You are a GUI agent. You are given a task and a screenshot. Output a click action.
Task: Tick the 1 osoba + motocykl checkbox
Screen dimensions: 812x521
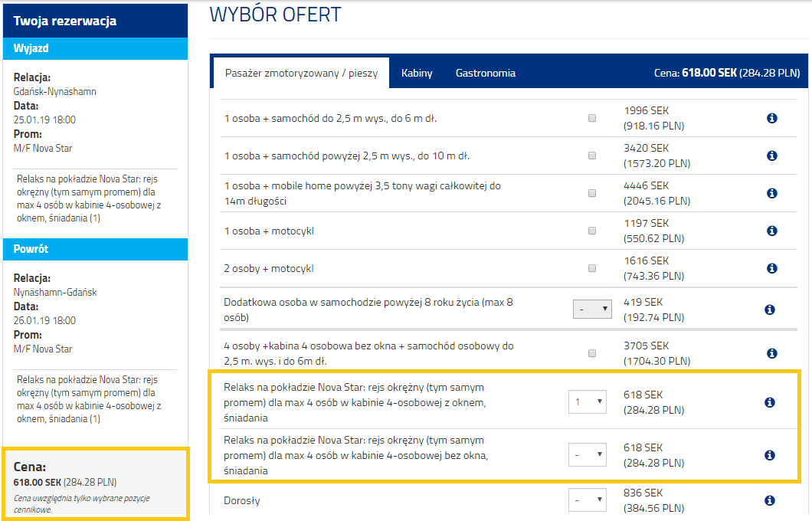coord(591,231)
